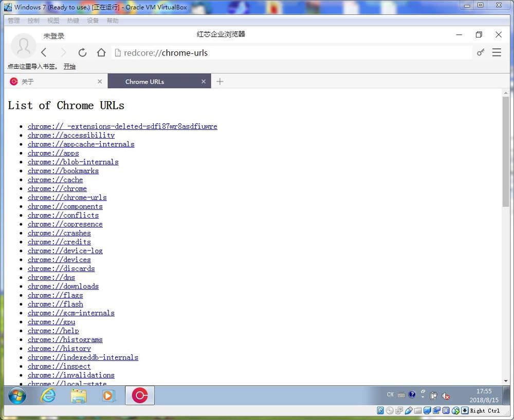Reload the page with refresh icon

[x=82, y=53]
